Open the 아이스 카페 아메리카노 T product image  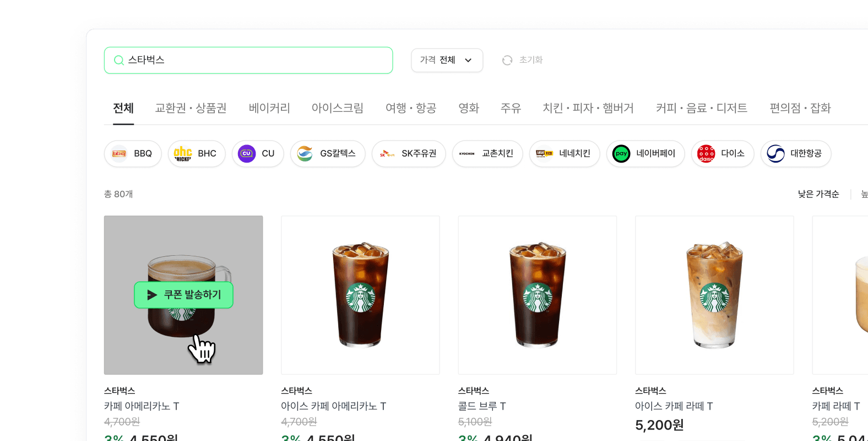pyautogui.click(x=360, y=295)
